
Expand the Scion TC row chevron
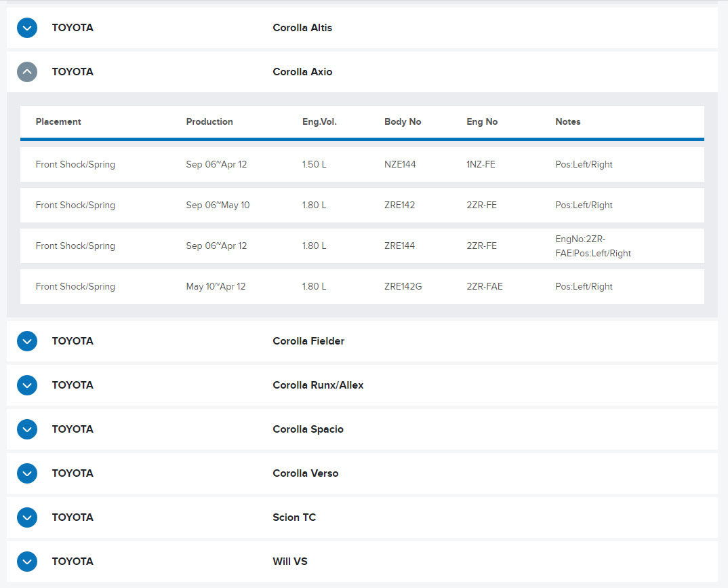27,517
